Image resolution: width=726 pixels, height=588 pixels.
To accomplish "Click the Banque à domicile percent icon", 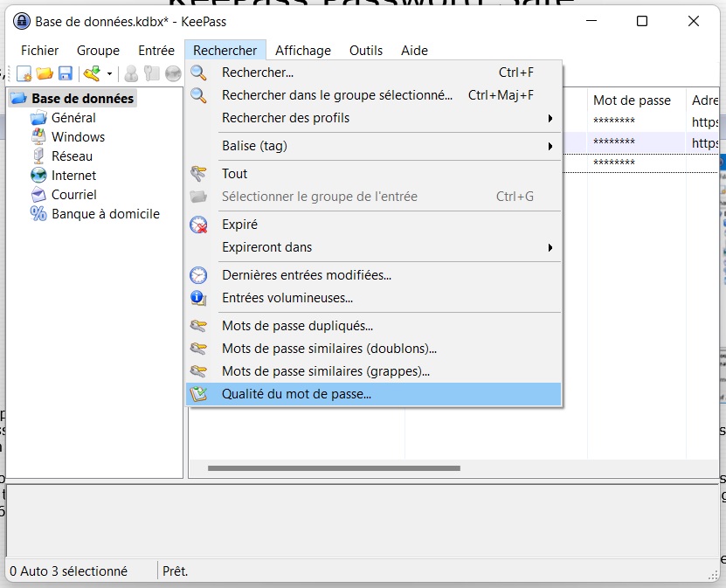I will coord(38,214).
